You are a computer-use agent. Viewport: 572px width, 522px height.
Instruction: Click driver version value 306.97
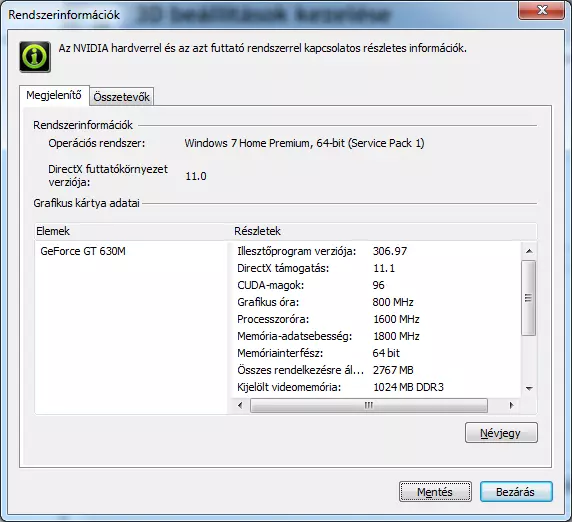[x=390, y=251]
